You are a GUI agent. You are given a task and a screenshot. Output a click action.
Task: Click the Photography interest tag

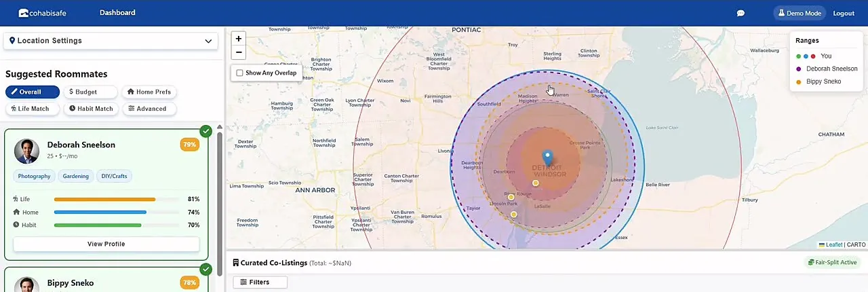click(35, 176)
